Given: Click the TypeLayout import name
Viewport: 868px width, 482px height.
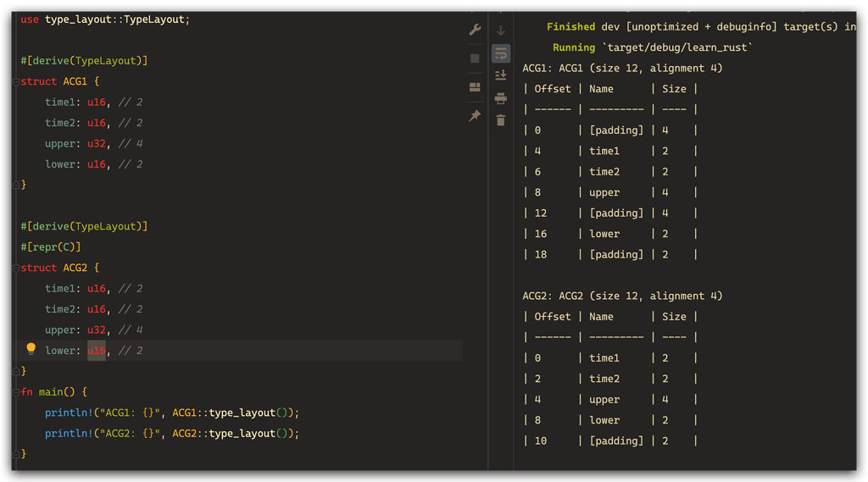Looking at the screenshot, I should point(155,19).
